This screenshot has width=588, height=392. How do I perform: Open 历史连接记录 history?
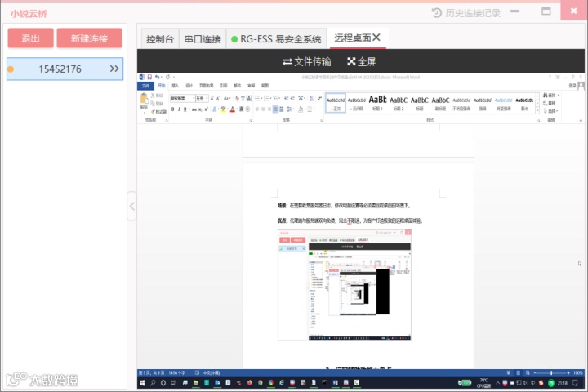coord(465,13)
